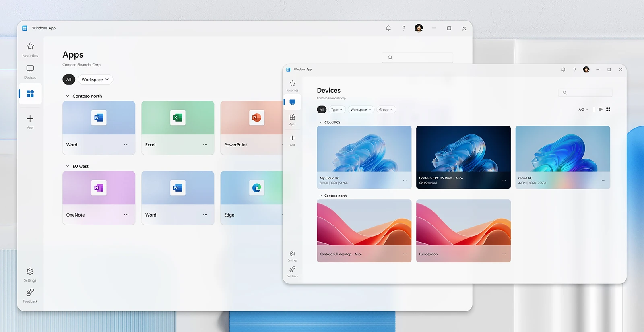Open Favorites in the Apps window sidebar

[x=30, y=50]
